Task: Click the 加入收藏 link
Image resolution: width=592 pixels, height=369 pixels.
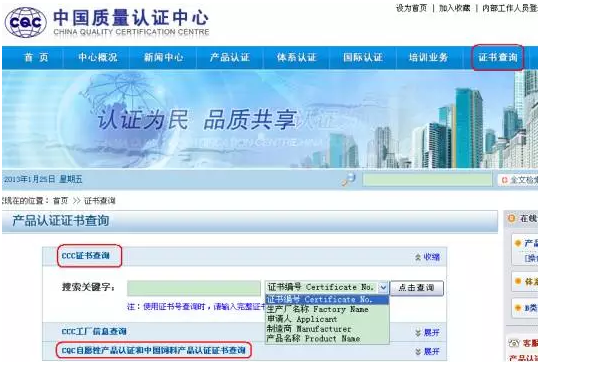Action: click(455, 8)
